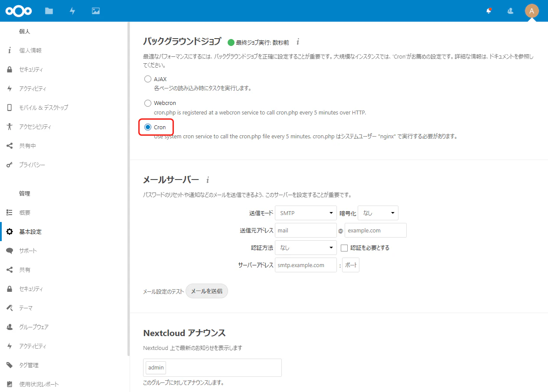Open the user avatar menu
548x392 pixels.
[532, 11]
